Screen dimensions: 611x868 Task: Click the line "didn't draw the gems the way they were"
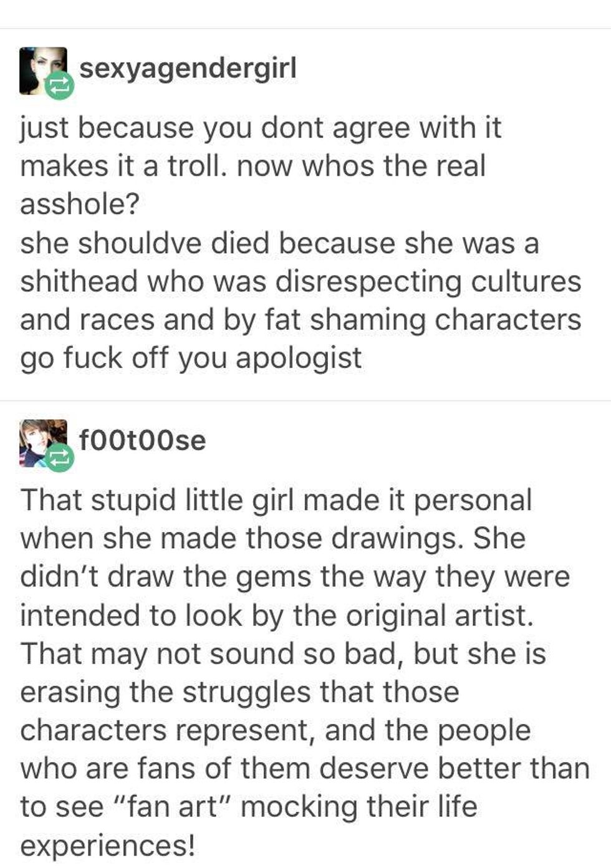click(295, 577)
